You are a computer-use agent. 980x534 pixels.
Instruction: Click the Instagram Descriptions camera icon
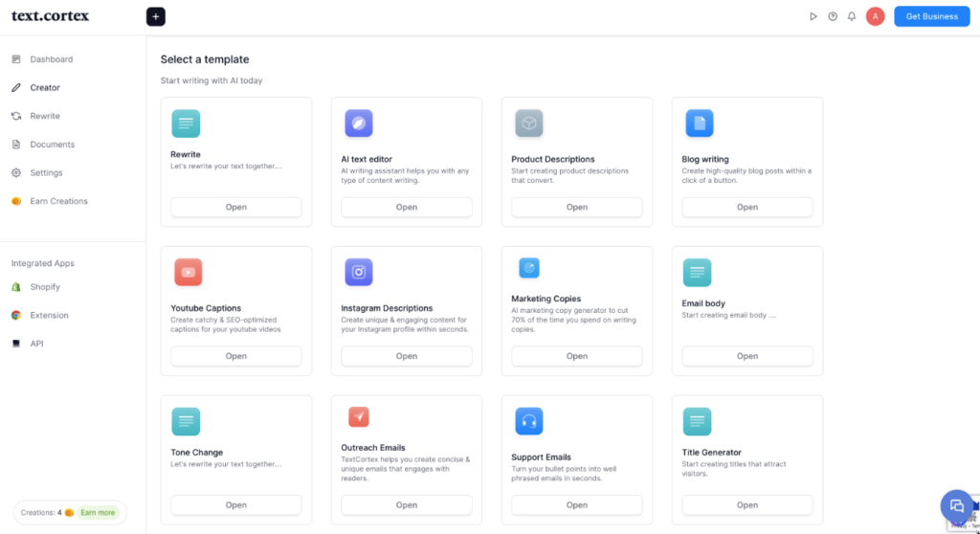[x=359, y=272]
